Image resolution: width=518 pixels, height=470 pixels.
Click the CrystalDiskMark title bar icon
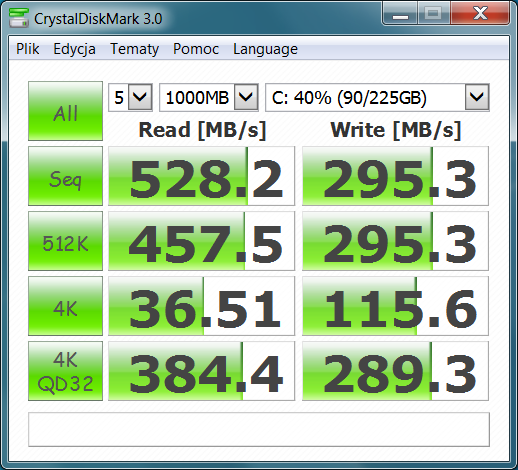tap(19, 18)
